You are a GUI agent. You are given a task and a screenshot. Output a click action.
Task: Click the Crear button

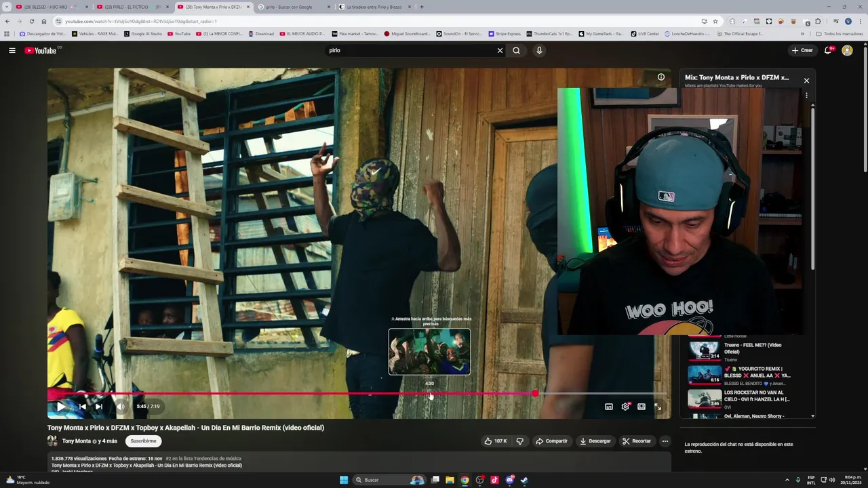point(802,50)
